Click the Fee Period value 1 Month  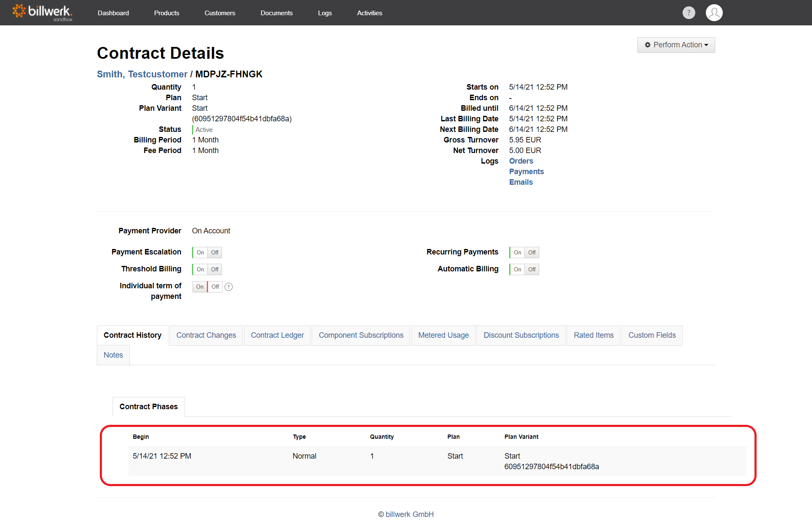pos(205,150)
